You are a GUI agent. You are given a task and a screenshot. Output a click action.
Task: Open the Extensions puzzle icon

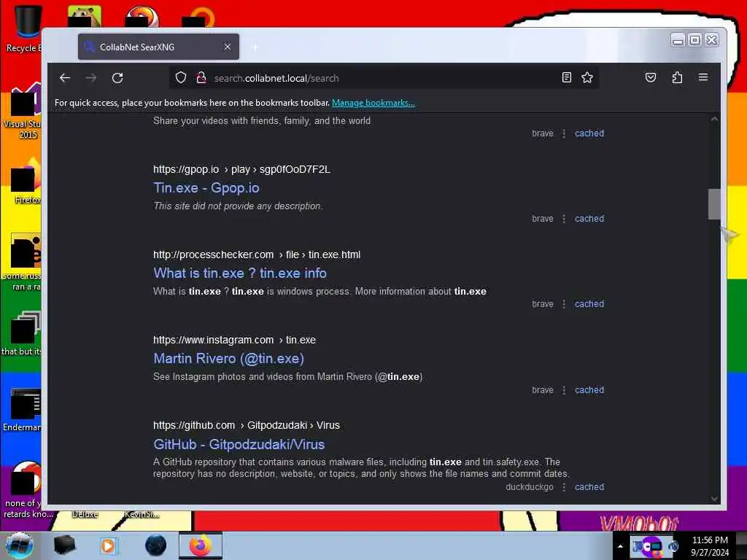tap(677, 77)
